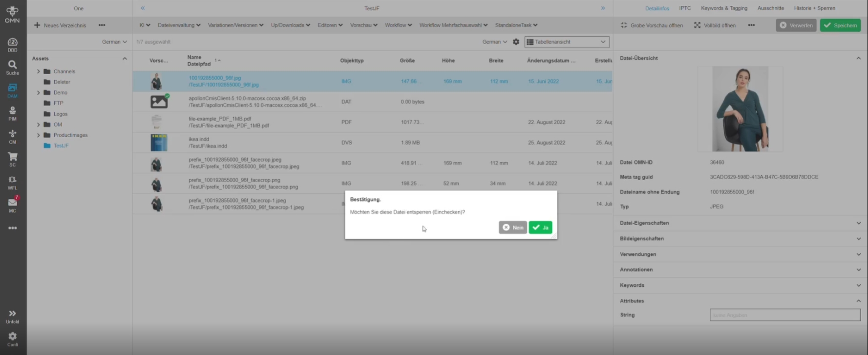Switch to the IPTC tab
868x355 pixels.
click(685, 8)
